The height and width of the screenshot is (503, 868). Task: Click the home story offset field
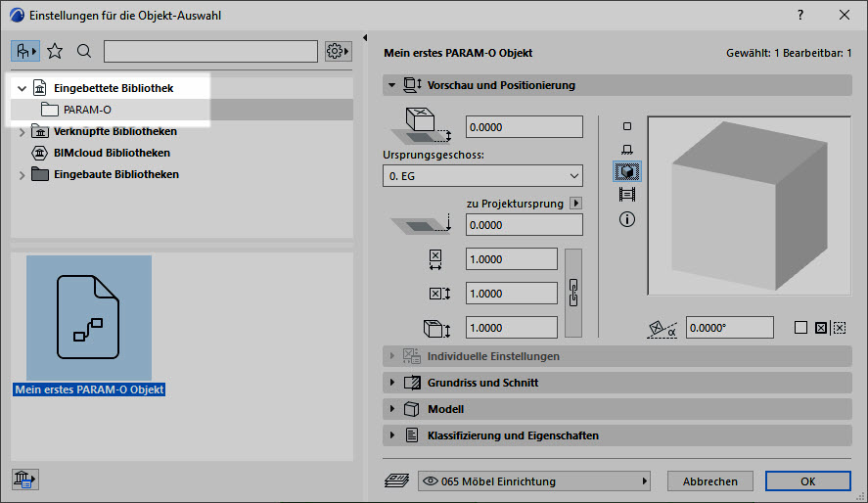tap(525, 127)
